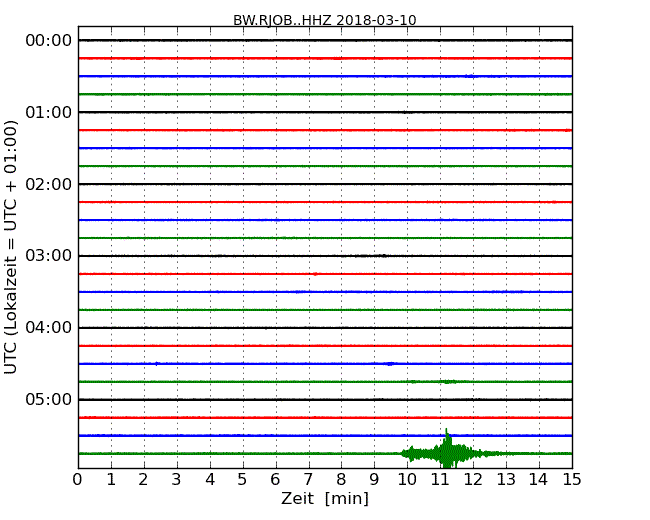Click the x-axis tick label 5

coord(243,479)
